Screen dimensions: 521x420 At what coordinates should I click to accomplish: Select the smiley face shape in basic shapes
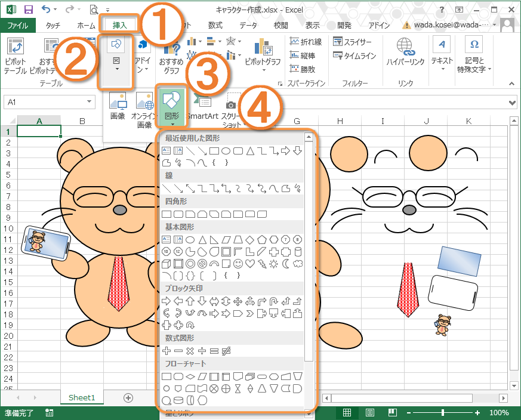tap(239, 264)
